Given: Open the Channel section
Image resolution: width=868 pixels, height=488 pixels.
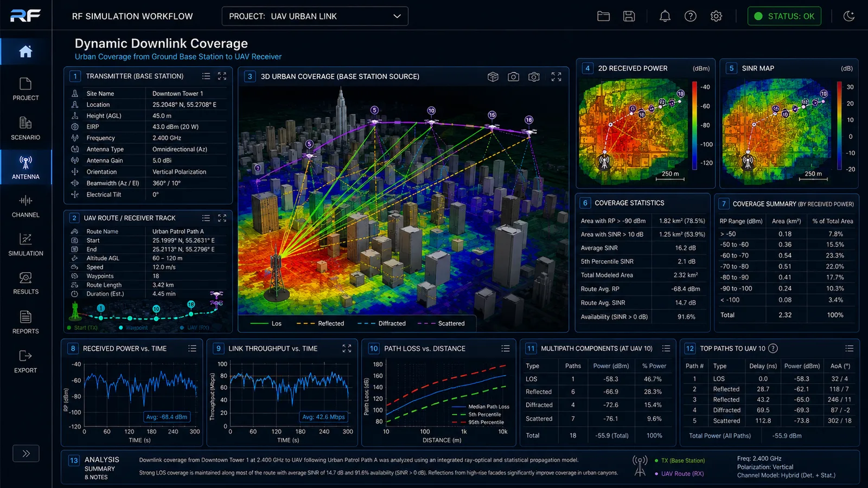Looking at the screenshot, I should [x=25, y=207].
